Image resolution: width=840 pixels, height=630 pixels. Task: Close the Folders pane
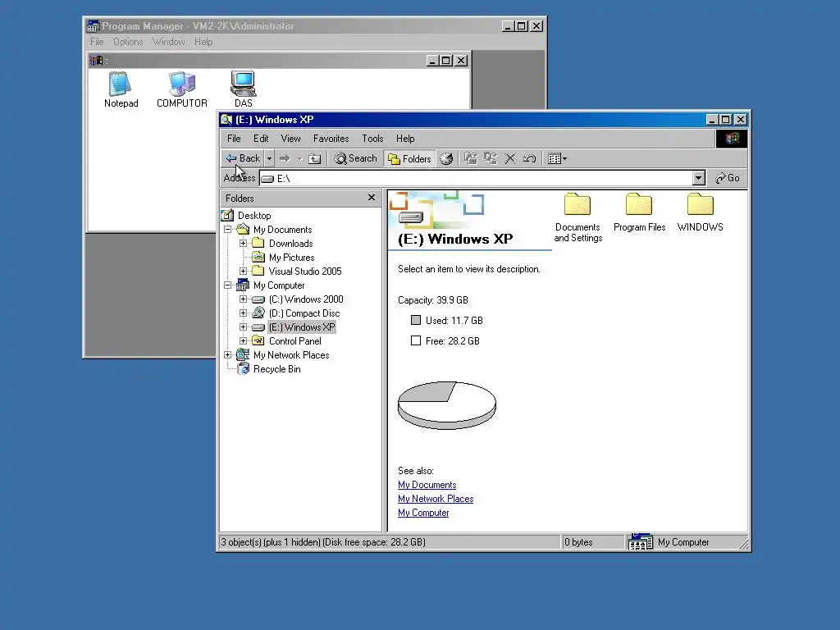(372, 198)
